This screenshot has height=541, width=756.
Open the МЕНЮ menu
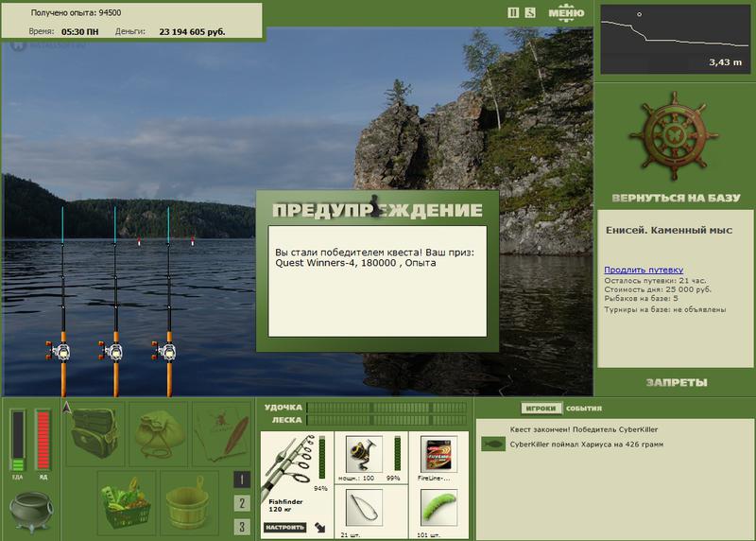coord(566,12)
